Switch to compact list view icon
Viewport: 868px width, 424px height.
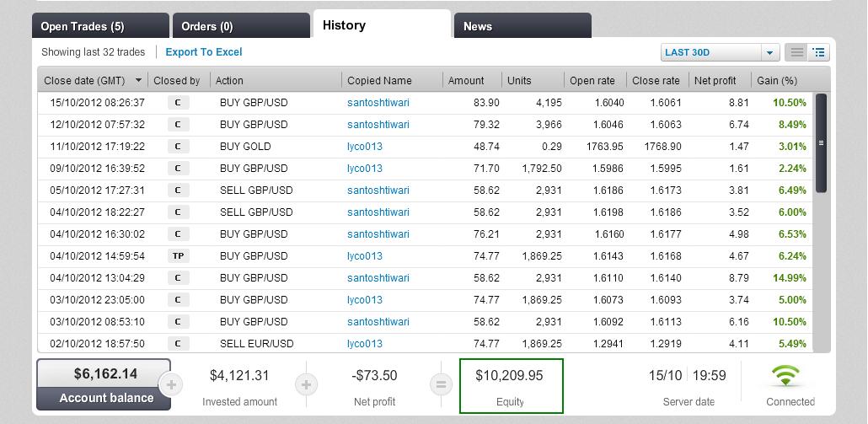point(796,52)
